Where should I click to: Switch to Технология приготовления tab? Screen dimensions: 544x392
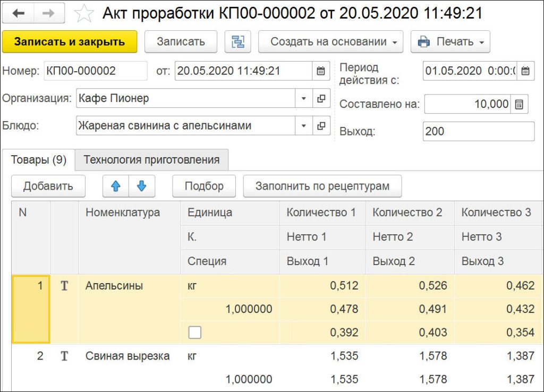(x=151, y=160)
